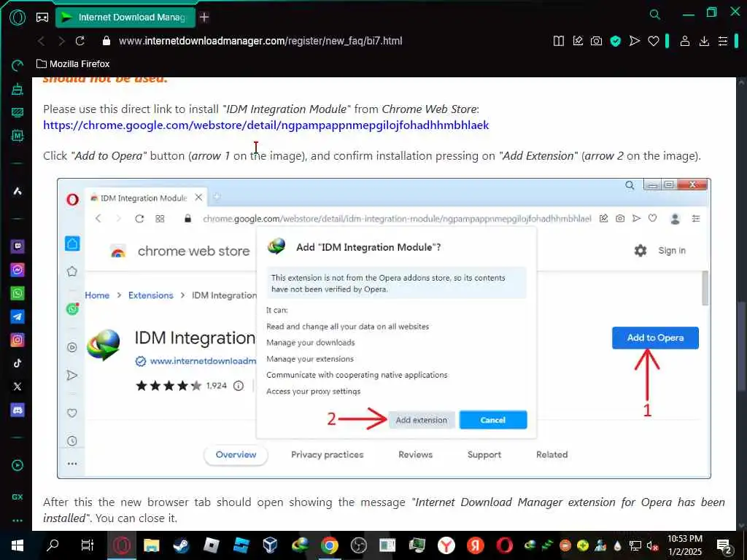The height and width of the screenshot is (560, 747).
Task: Open Twitch in the sidebar
Action: coord(18,246)
